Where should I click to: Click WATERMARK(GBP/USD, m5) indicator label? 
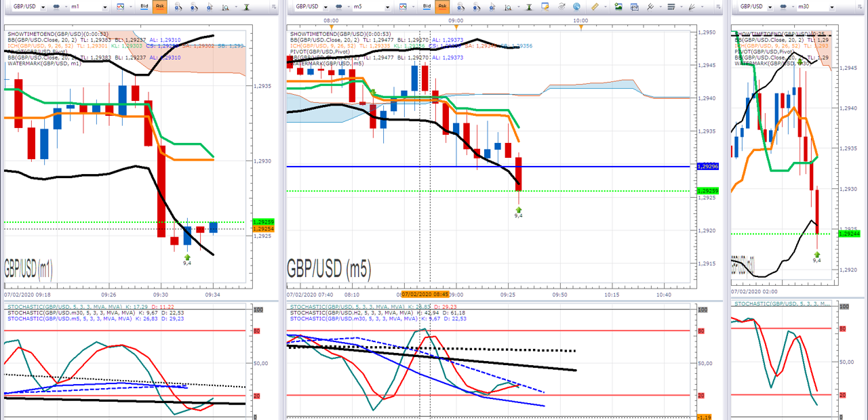[327, 64]
